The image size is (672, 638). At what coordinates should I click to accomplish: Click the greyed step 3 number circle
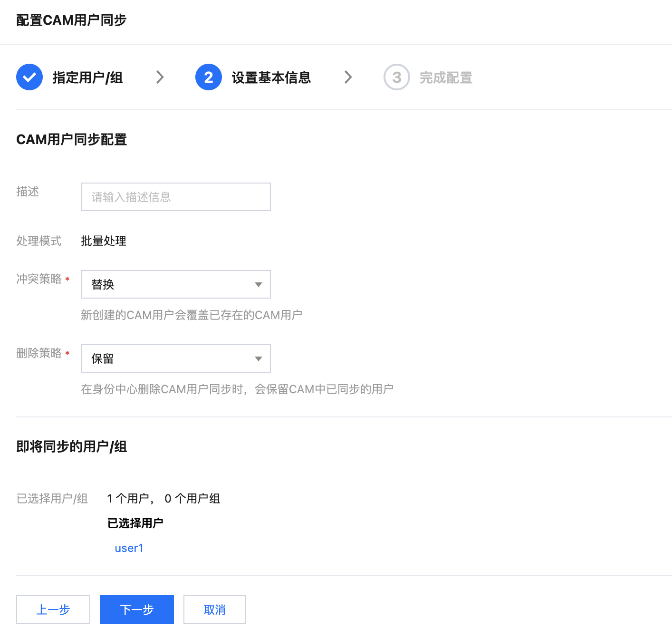[396, 77]
